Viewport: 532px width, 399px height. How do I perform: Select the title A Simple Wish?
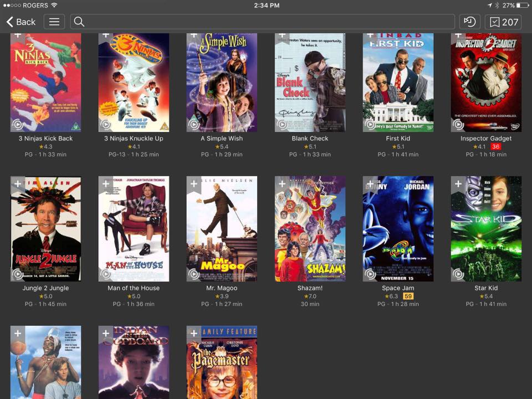[x=222, y=139]
